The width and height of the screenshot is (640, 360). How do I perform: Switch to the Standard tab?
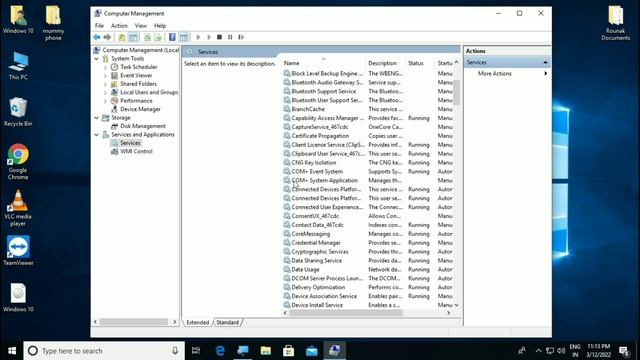[228, 322]
